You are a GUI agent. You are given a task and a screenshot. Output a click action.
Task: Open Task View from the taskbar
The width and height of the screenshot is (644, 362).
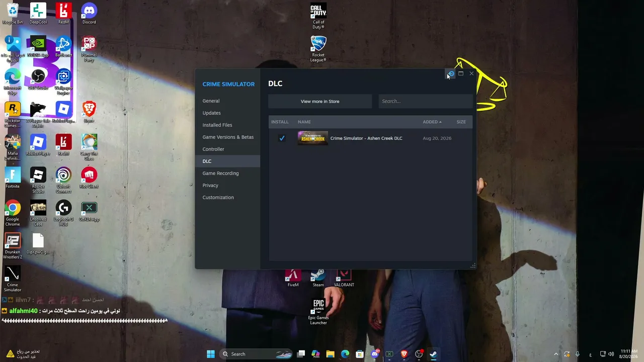click(x=301, y=354)
